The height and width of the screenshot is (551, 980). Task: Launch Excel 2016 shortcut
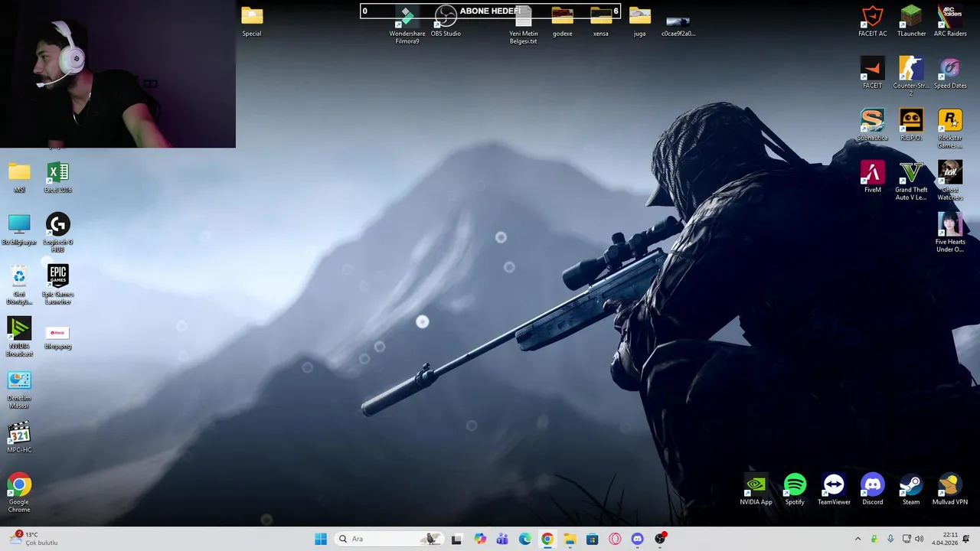[58, 177]
